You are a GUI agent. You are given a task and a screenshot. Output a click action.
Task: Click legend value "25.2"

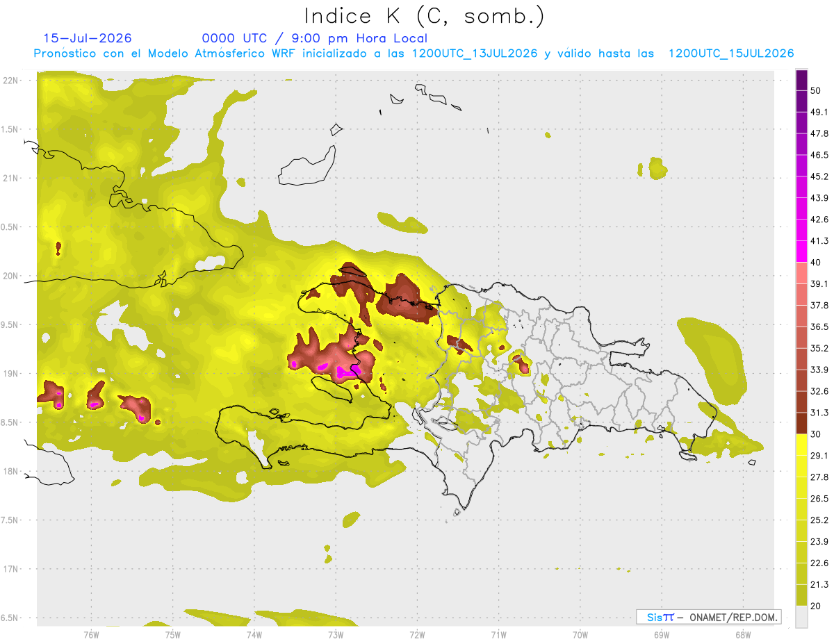[819, 520]
